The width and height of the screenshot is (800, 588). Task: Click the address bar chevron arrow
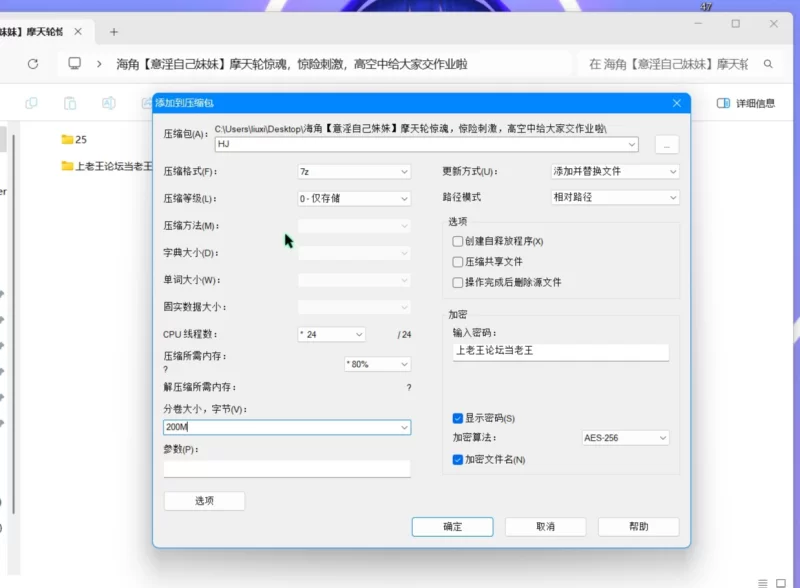pos(99,64)
